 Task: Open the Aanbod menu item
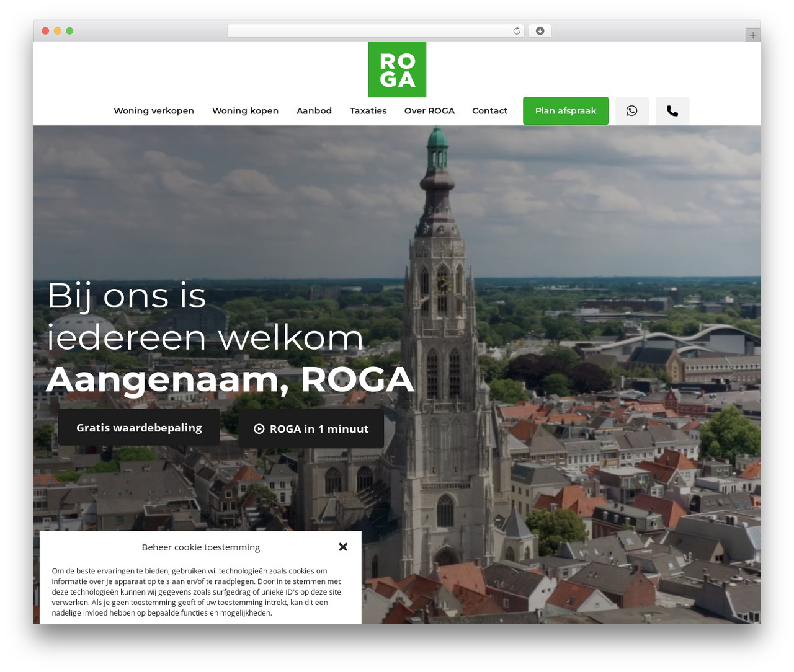coord(314,111)
